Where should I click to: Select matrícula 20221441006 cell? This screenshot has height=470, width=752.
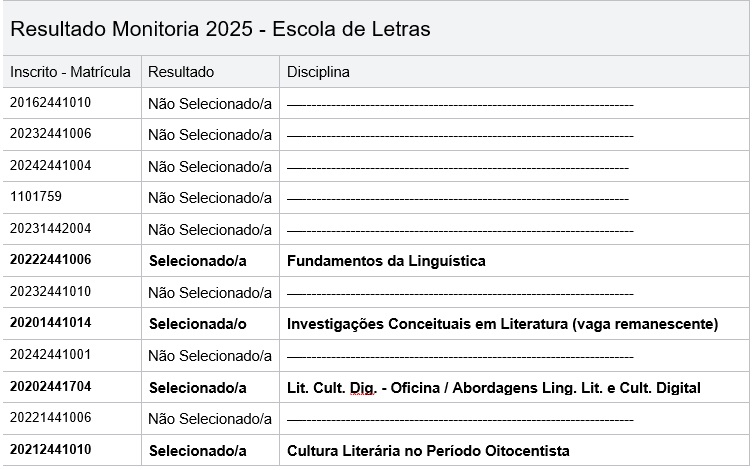(51, 418)
